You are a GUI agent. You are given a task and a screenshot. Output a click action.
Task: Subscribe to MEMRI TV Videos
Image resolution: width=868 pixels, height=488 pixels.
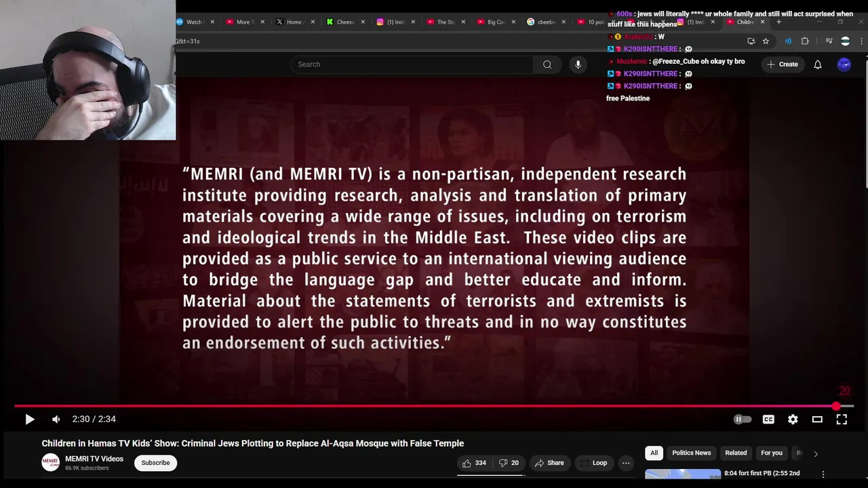pyautogui.click(x=155, y=463)
